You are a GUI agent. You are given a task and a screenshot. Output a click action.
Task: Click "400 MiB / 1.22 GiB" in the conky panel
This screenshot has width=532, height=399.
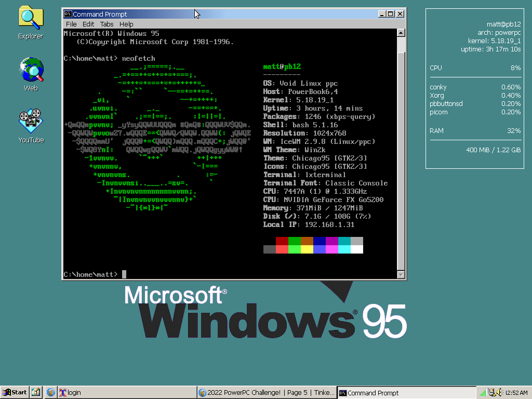[x=494, y=150]
